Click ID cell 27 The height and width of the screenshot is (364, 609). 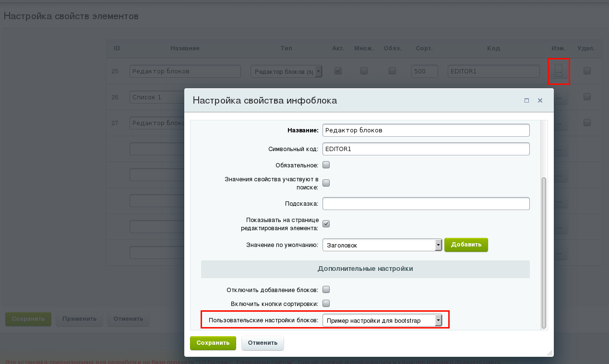click(115, 123)
